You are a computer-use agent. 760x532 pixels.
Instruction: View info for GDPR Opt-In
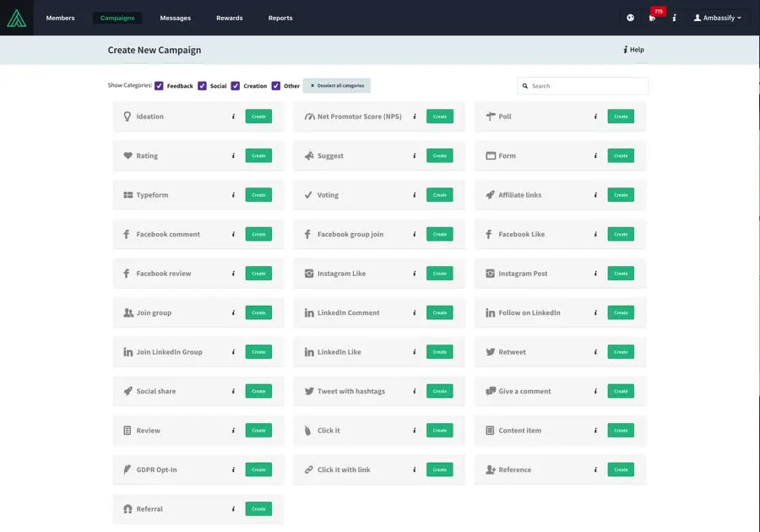(233, 470)
